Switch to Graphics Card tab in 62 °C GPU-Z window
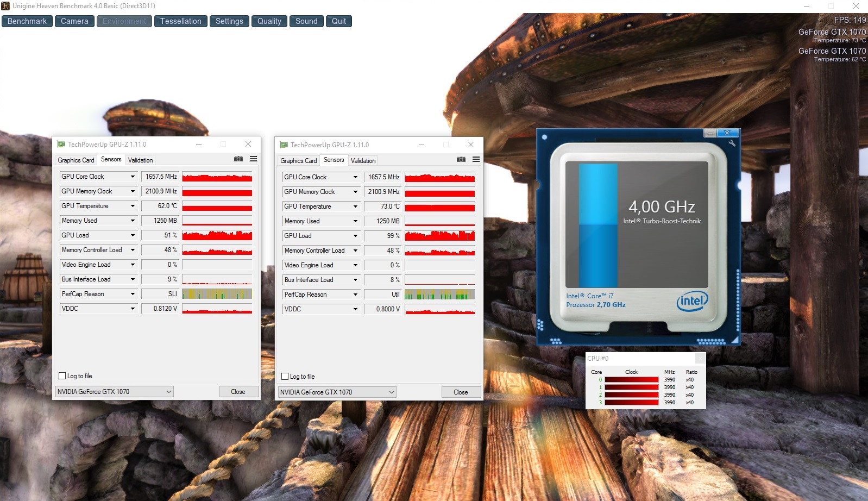Image resolution: width=868 pixels, height=501 pixels. tap(76, 160)
